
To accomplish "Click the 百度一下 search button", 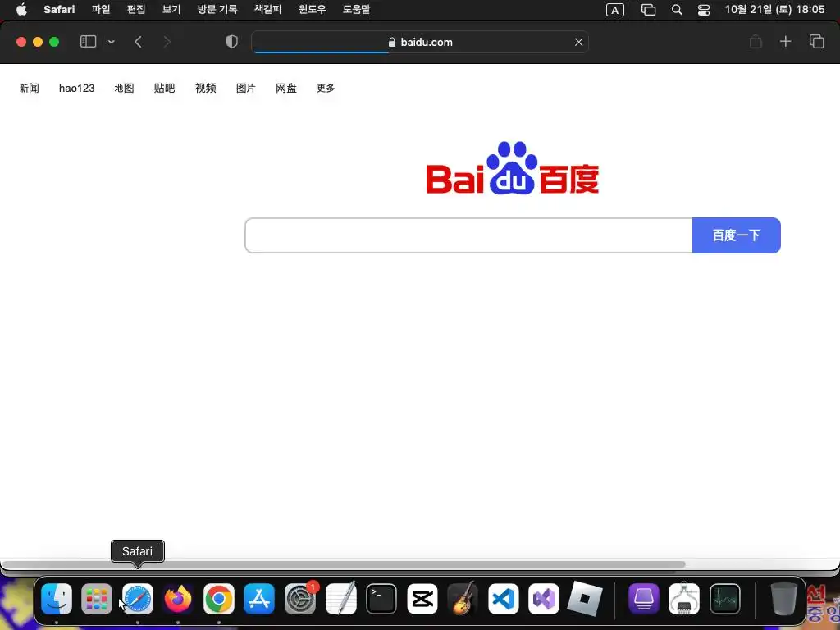I will [x=737, y=235].
